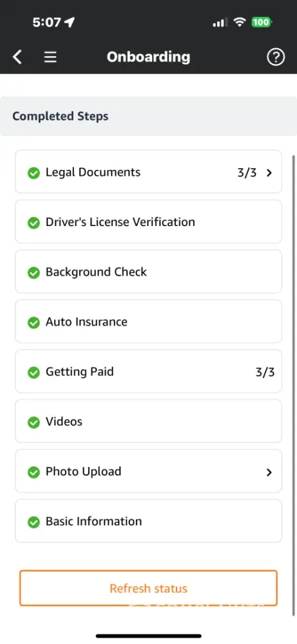Open the Getting Paid 3/3 step

pyautogui.click(x=148, y=372)
